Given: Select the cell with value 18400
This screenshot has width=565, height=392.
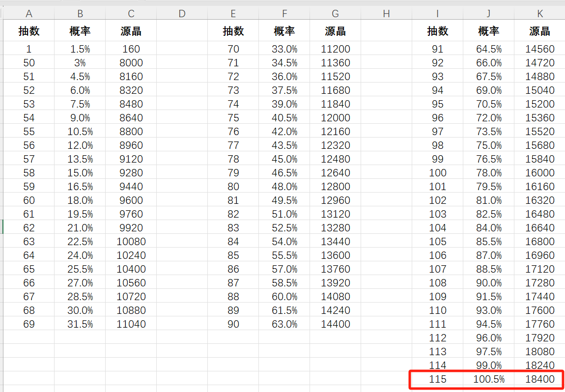Looking at the screenshot, I should 540,379.
